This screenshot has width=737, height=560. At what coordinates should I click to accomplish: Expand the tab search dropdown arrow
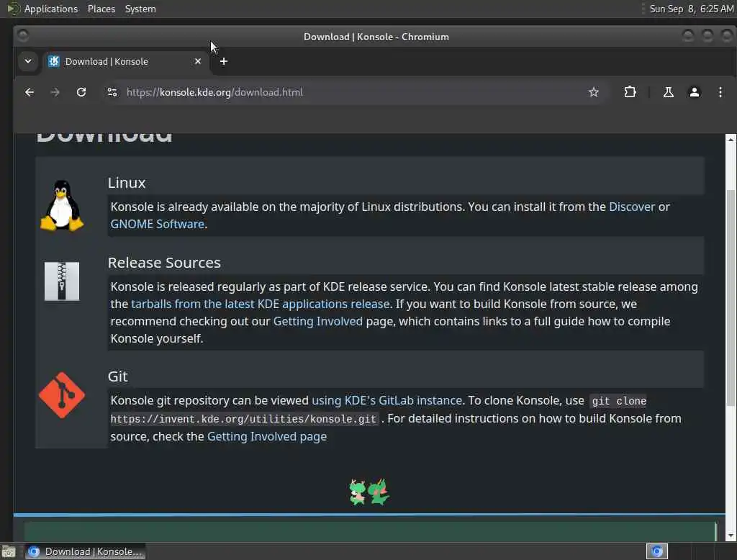pyautogui.click(x=28, y=61)
